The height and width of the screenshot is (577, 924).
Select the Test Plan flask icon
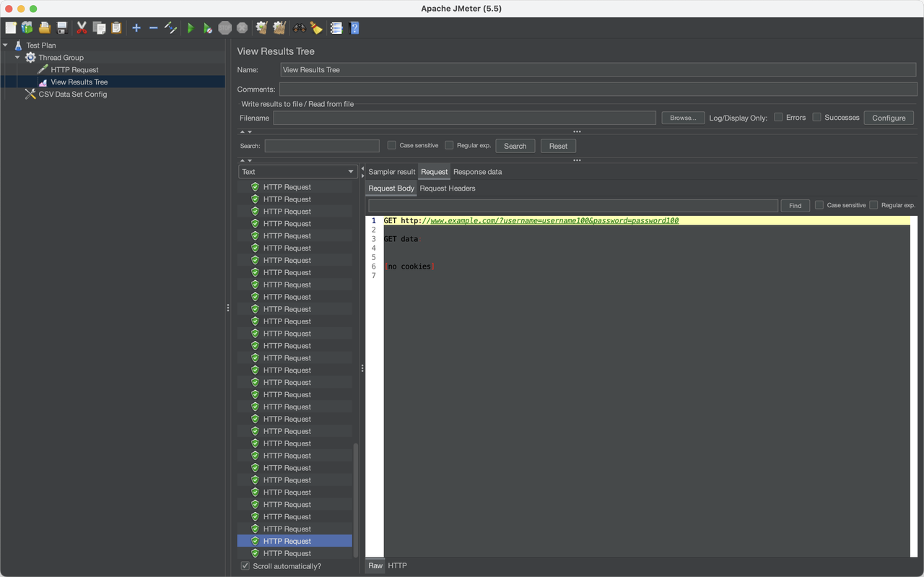[x=18, y=45]
